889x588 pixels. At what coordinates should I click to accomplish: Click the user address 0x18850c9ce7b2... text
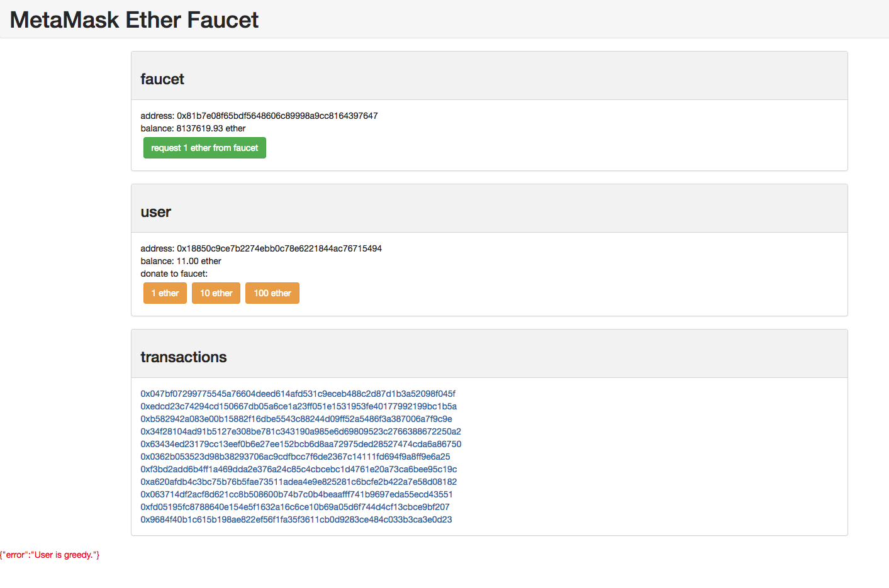[x=261, y=248]
